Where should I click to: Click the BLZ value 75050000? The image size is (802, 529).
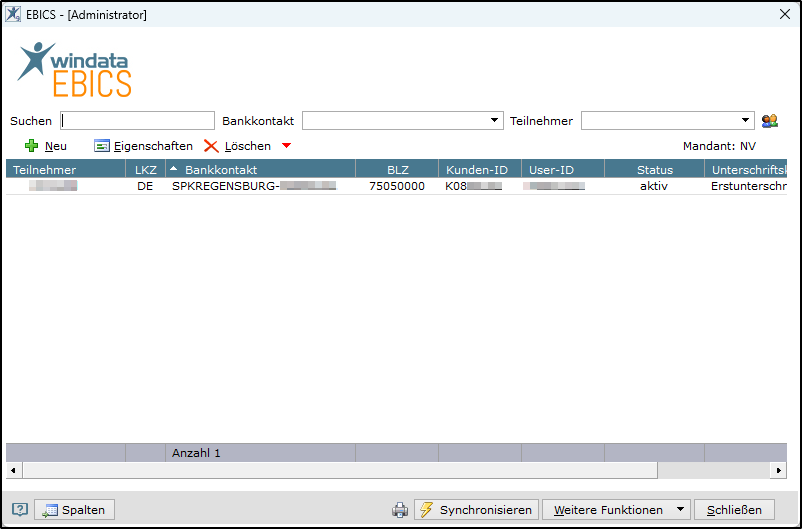(397, 186)
